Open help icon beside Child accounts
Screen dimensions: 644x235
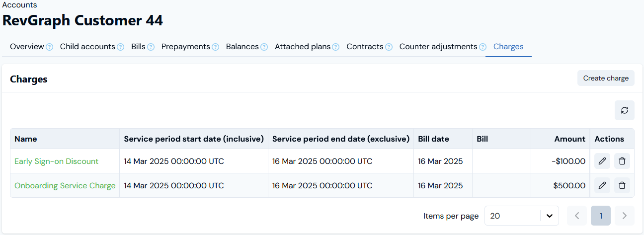pos(121,47)
